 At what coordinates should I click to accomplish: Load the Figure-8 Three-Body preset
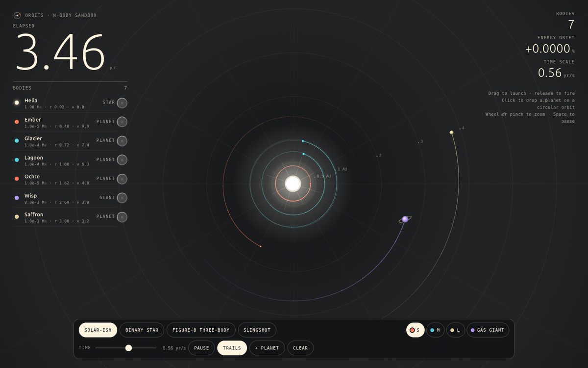pyautogui.click(x=201, y=330)
